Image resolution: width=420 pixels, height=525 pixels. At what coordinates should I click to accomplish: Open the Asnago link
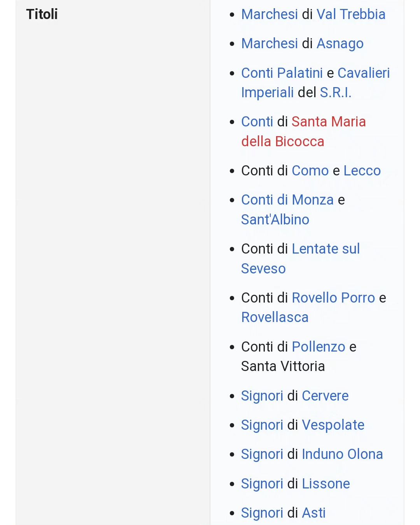340,44
